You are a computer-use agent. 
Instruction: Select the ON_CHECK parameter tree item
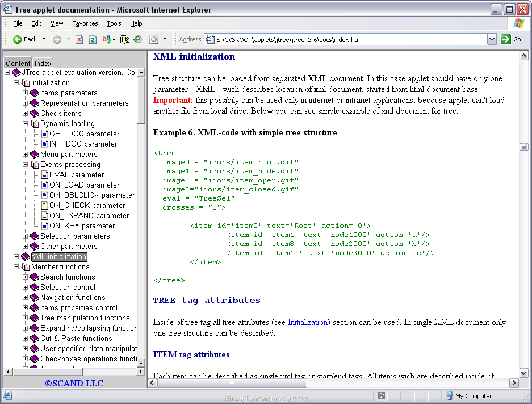87,205
